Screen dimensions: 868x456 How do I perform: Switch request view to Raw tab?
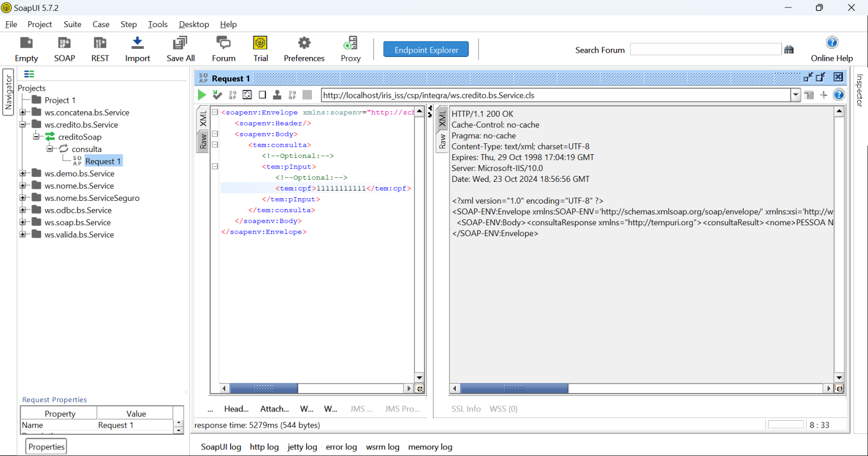pyautogui.click(x=203, y=142)
